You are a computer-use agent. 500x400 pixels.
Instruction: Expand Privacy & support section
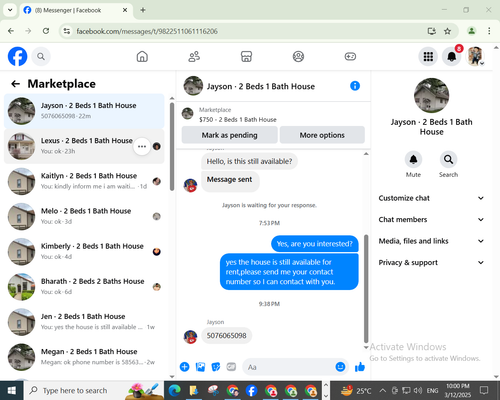(x=431, y=263)
